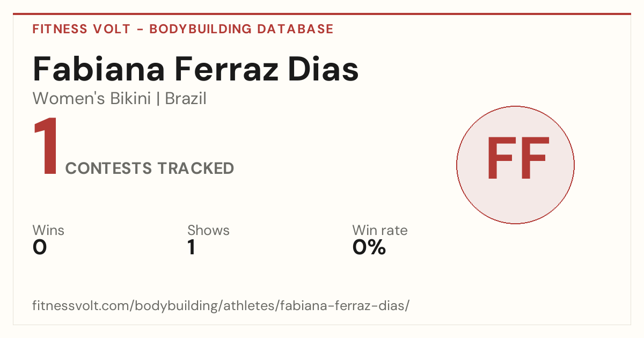This screenshot has height=338, width=644.
Task: Click the CONTESTS TRACKED label
Action: [150, 168]
